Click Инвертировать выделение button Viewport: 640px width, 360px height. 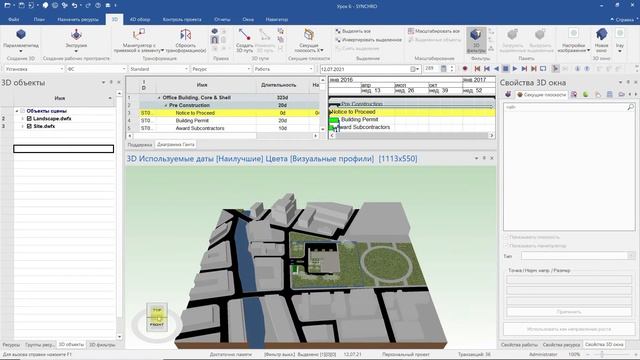[x=369, y=40]
